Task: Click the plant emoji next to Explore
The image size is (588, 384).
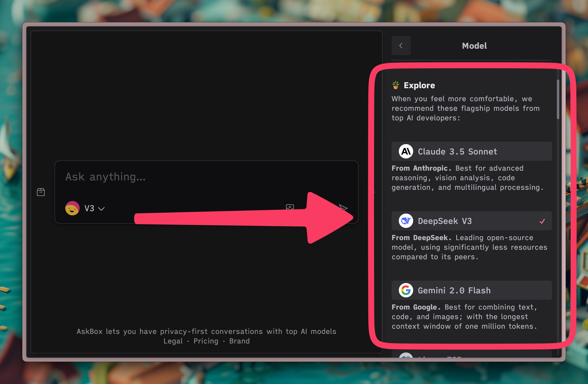Action: point(396,85)
